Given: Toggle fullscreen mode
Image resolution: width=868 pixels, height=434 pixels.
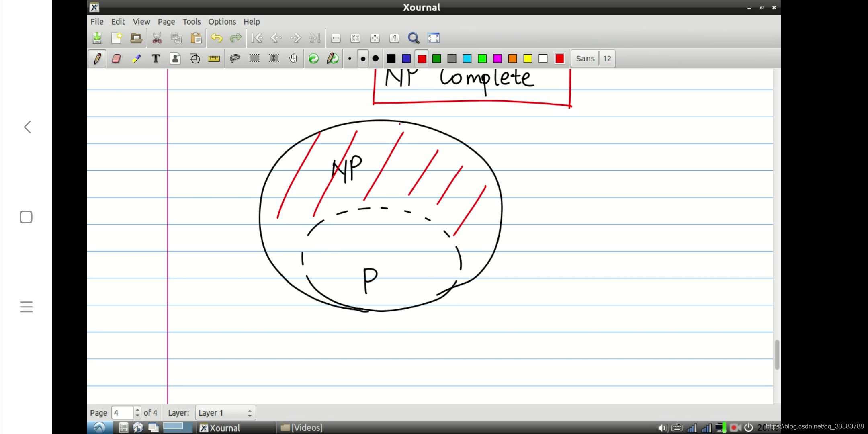Looking at the screenshot, I should click(433, 38).
